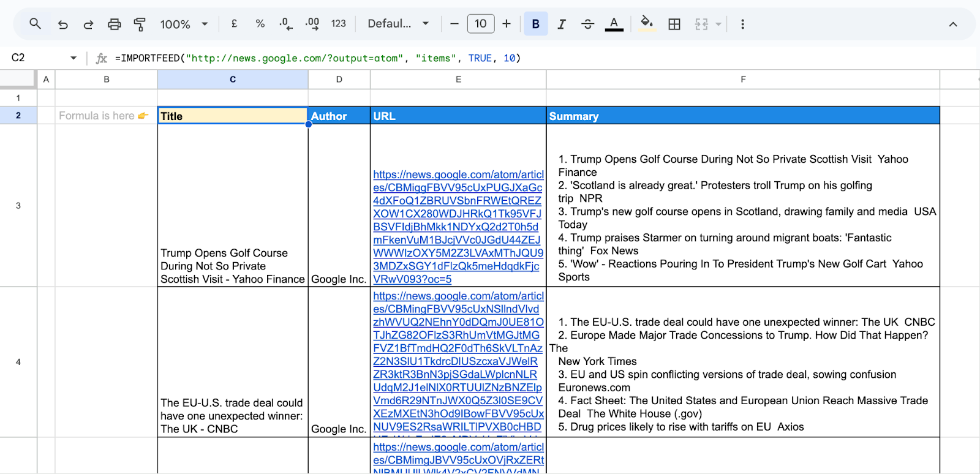The width and height of the screenshot is (980, 474).
Task: Open the row 4 news article link
Action: point(458,361)
